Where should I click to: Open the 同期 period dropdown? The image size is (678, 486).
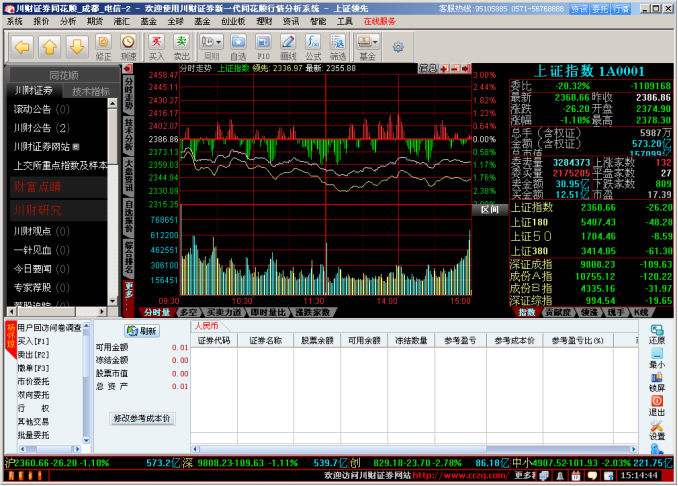(x=211, y=45)
